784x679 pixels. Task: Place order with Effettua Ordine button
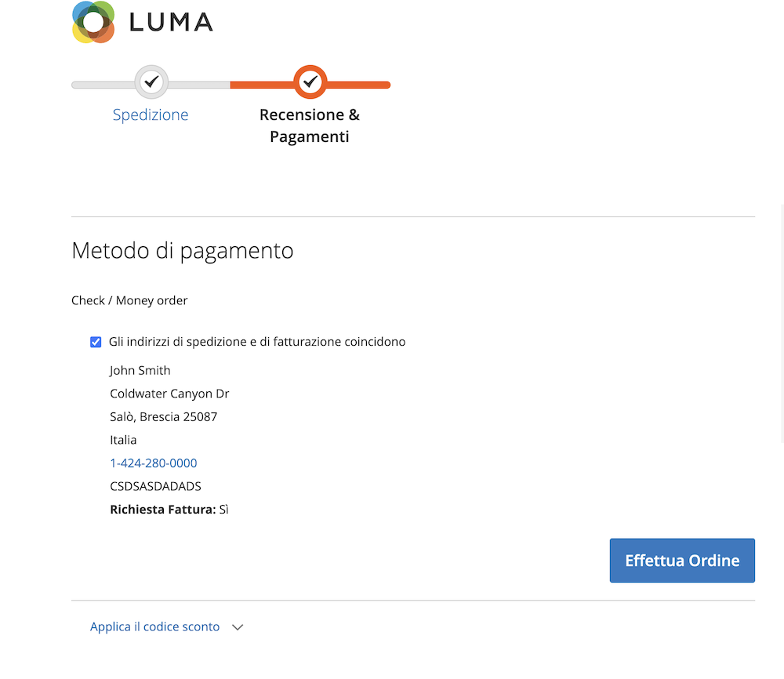click(682, 561)
